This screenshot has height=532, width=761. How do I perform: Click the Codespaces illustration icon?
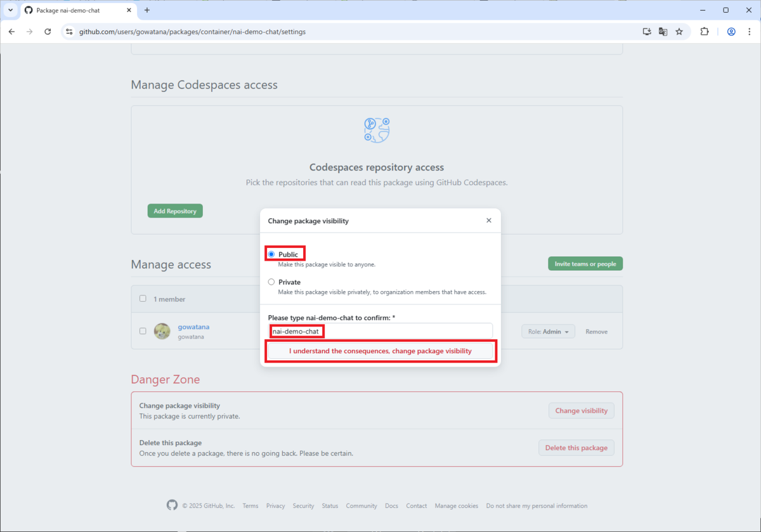click(377, 130)
